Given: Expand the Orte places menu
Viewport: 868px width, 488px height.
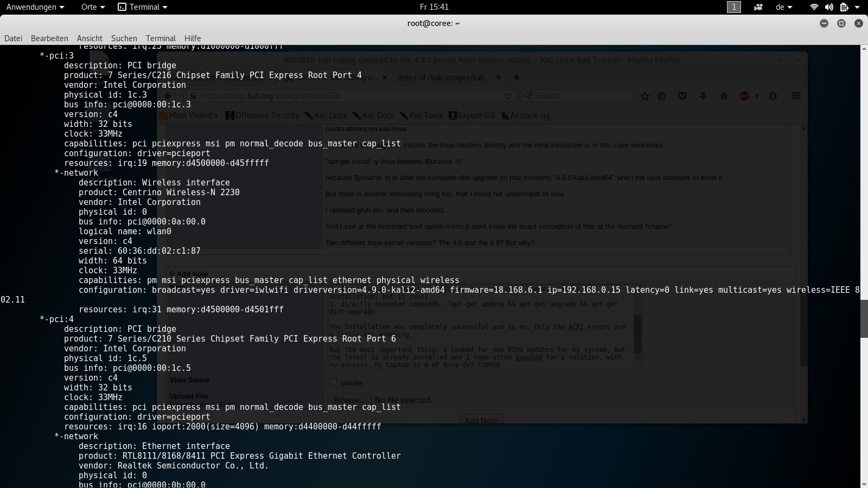Looking at the screenshot, I should coord(93,7).
